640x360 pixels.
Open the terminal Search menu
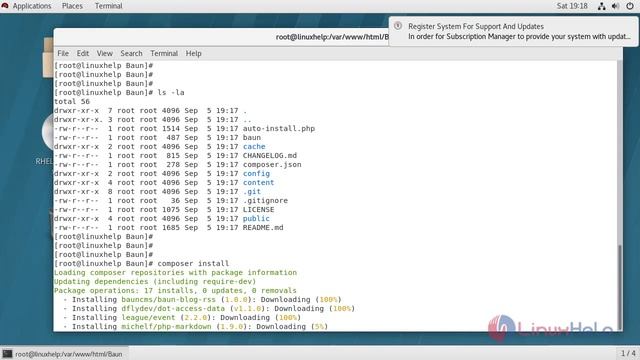[x=131, y=53]
